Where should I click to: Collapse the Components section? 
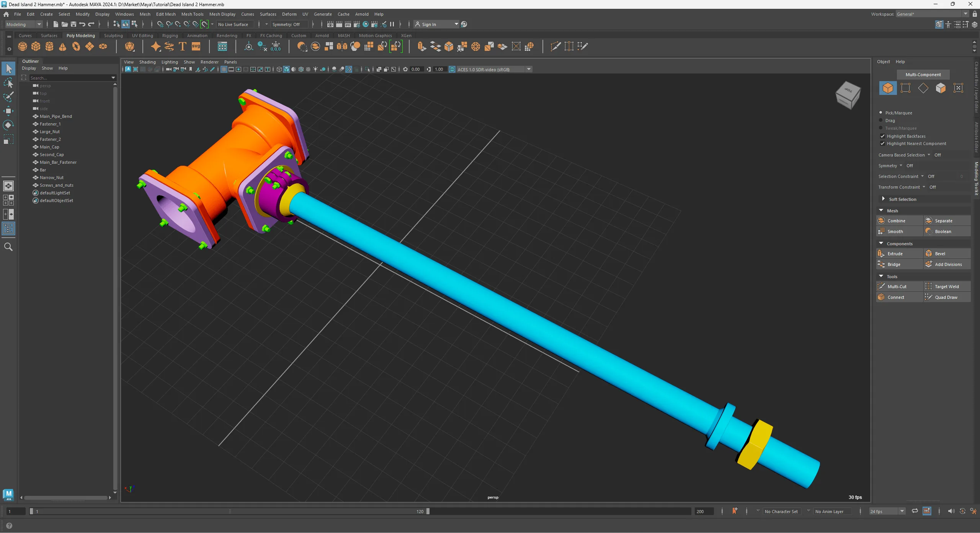tap(881, 243)
